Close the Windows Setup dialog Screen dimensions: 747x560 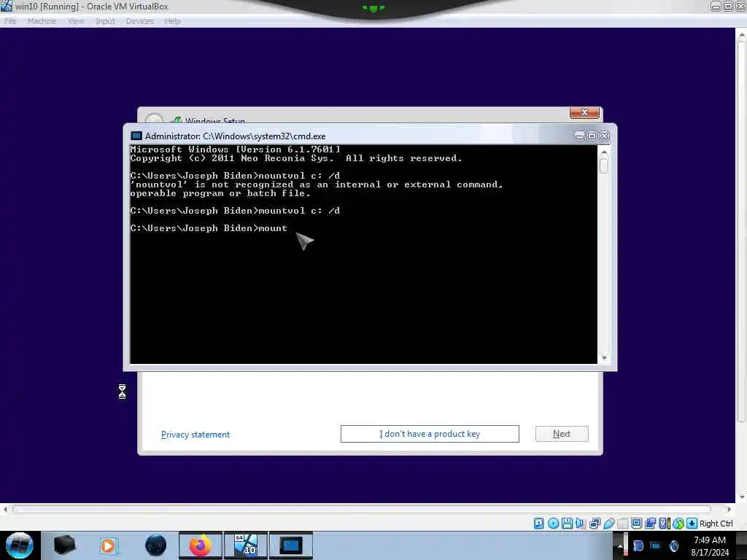tap(584, 112)
